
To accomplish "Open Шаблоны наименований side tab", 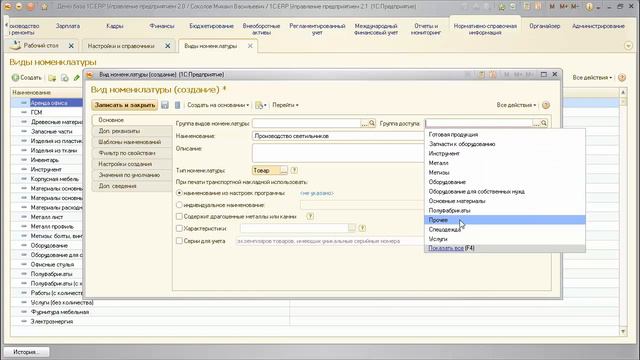I will 131,142.
